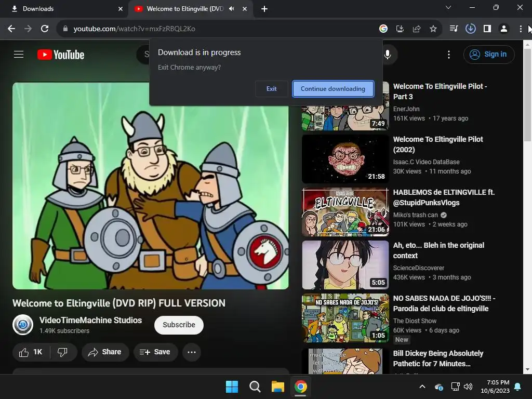The width and height of the screenshot is (532, 399).
Task: Open HABLEMOS de ELTINGVILLE video thumbnail
Action: coord(345,212)
